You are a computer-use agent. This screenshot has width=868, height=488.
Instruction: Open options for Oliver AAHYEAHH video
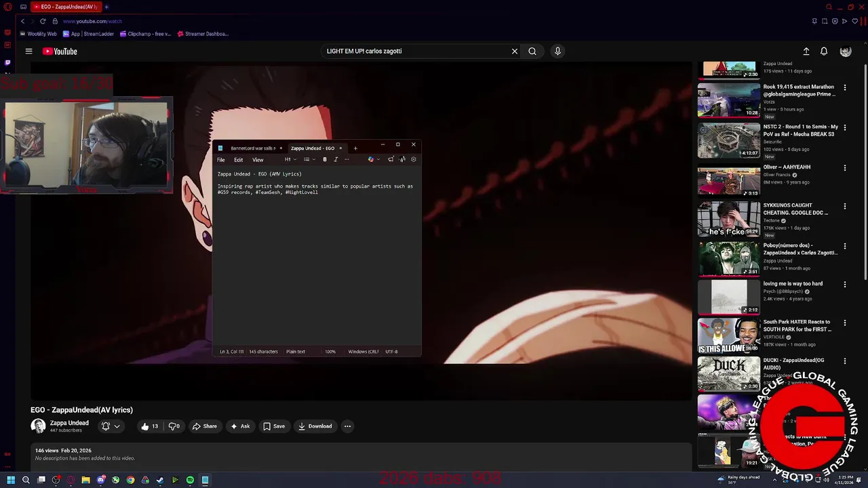point(845,167)
